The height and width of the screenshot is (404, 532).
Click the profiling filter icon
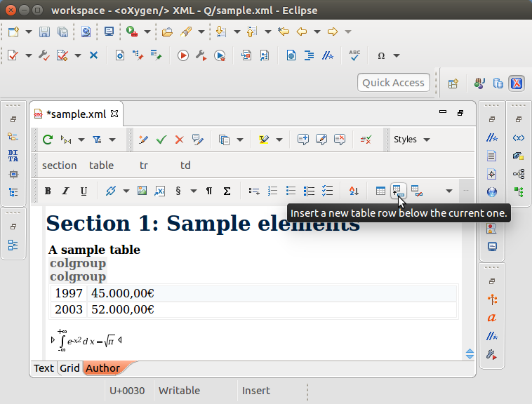pyautogui.click(x=97, y=140)
